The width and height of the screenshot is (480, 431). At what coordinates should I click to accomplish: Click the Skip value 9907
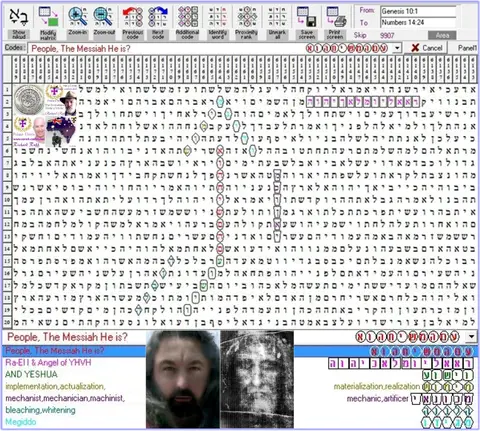point(387,35)
